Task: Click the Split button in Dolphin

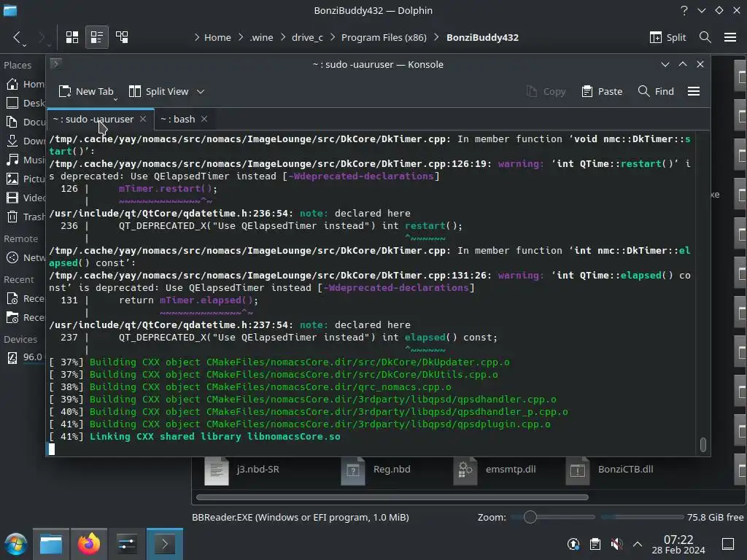Action: pyautogui.click(x=668, y=37)
